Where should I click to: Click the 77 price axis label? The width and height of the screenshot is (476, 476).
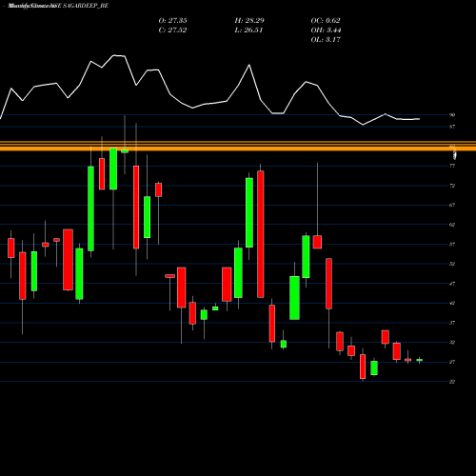coord(452,166)
